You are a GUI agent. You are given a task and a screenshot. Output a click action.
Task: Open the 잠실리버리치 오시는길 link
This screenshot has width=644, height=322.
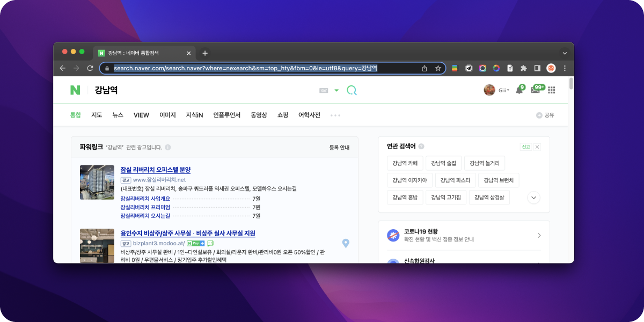(x=145, y=216)
